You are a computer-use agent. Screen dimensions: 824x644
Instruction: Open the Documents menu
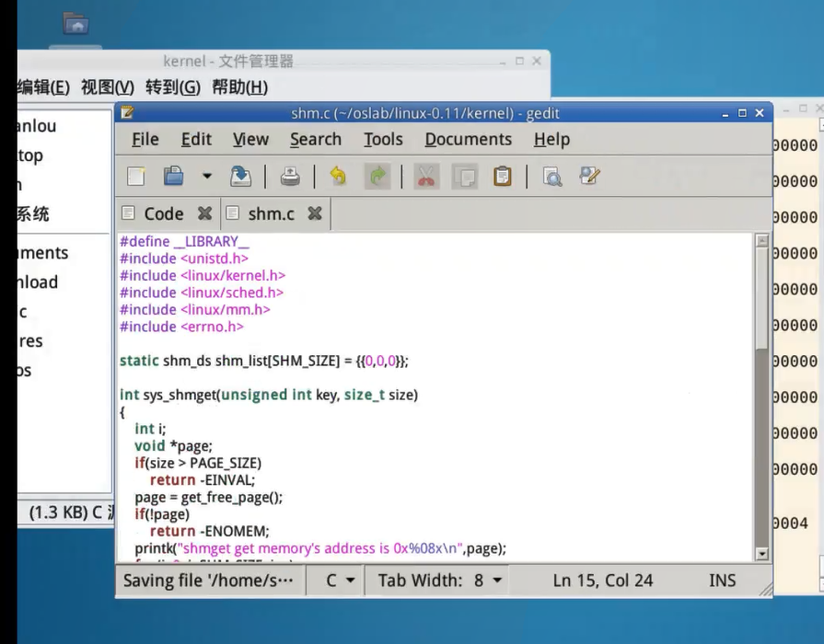(x=468, y=140)
